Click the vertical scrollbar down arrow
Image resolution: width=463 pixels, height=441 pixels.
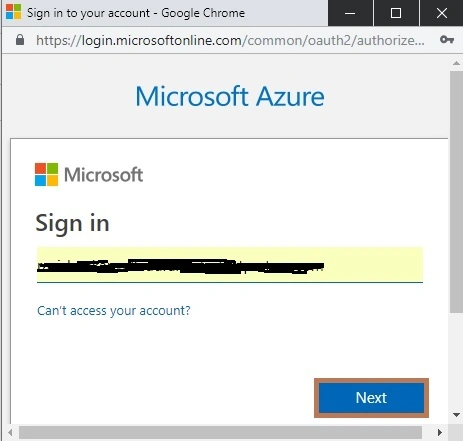(x=456, y=415)
